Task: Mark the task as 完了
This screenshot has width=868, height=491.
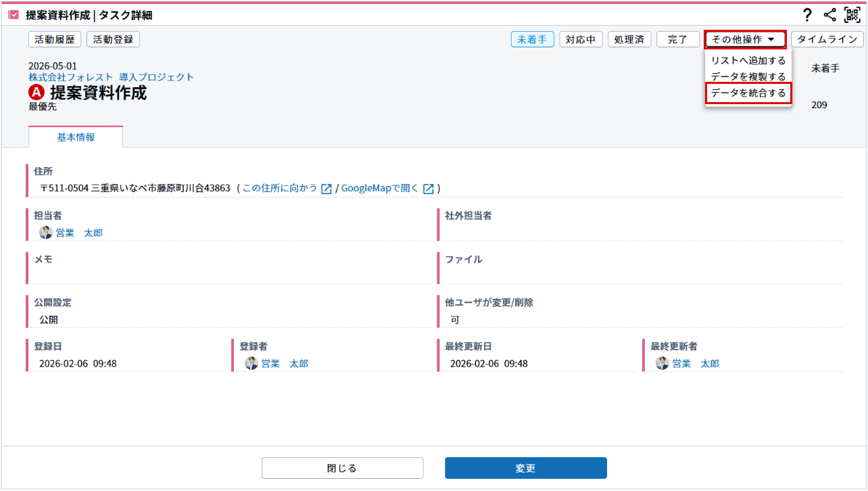Action: click(677, 39)
